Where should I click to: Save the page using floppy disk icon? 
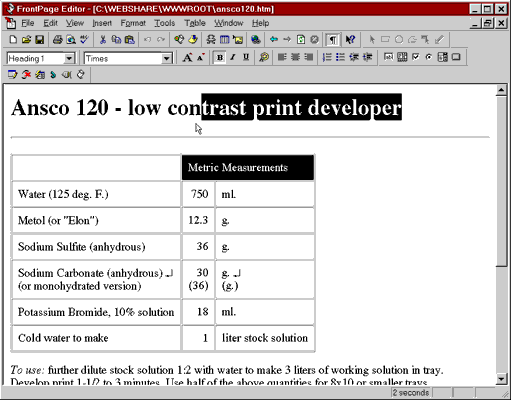[40, 40]
